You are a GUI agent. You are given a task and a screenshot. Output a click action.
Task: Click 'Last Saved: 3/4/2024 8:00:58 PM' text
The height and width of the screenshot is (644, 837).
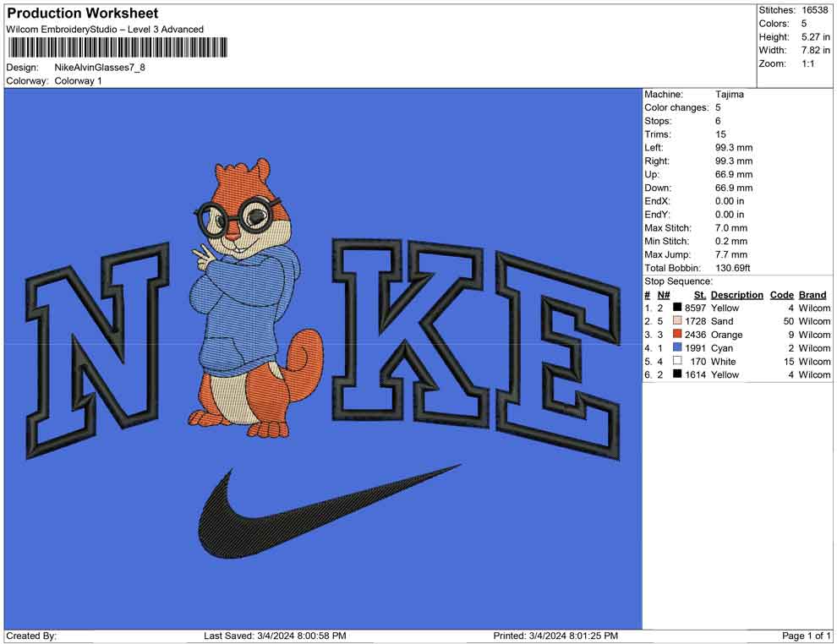(x=275, y=636)
